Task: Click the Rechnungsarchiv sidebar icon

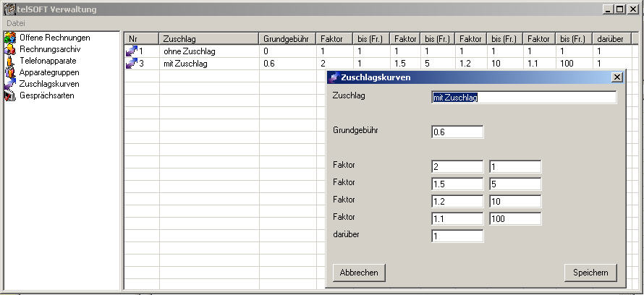Action: point(10,49)
